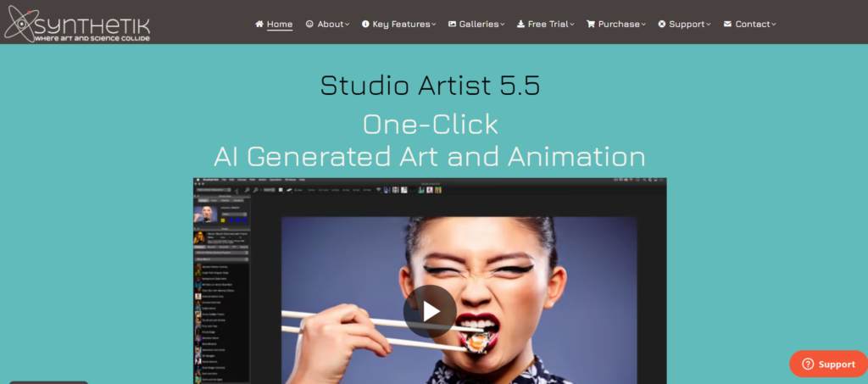
Task: Expand the Galleries dropdown chevron
Action: [502, 25]
